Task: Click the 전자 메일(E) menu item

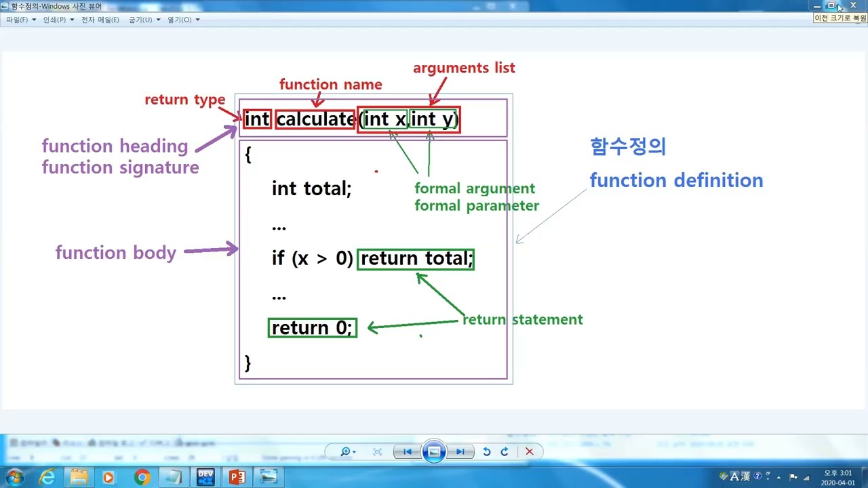Action: (100, 20)
